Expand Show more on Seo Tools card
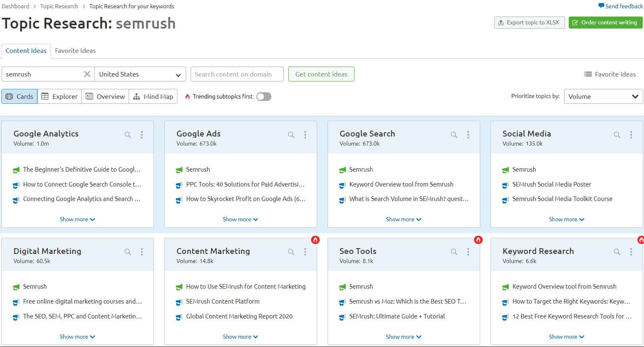 [x=404, y=337]
